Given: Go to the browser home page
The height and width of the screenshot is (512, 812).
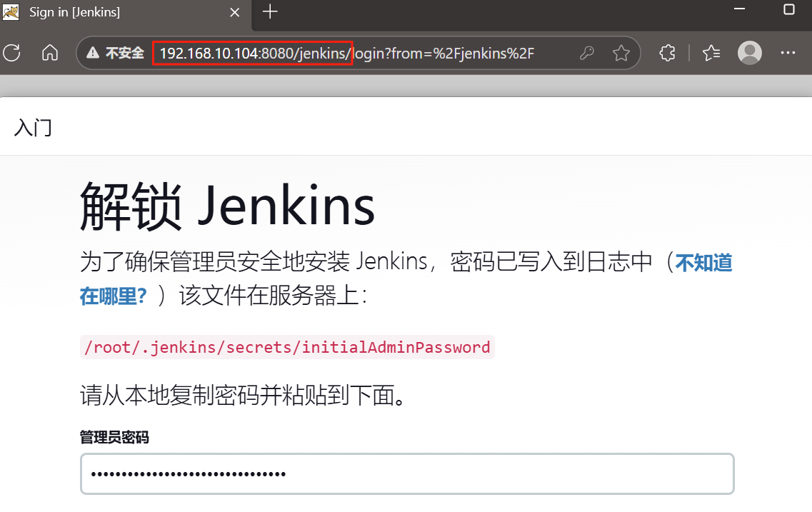Looking at the screenshot, I should pyautogui.click(x=50, y=53).
